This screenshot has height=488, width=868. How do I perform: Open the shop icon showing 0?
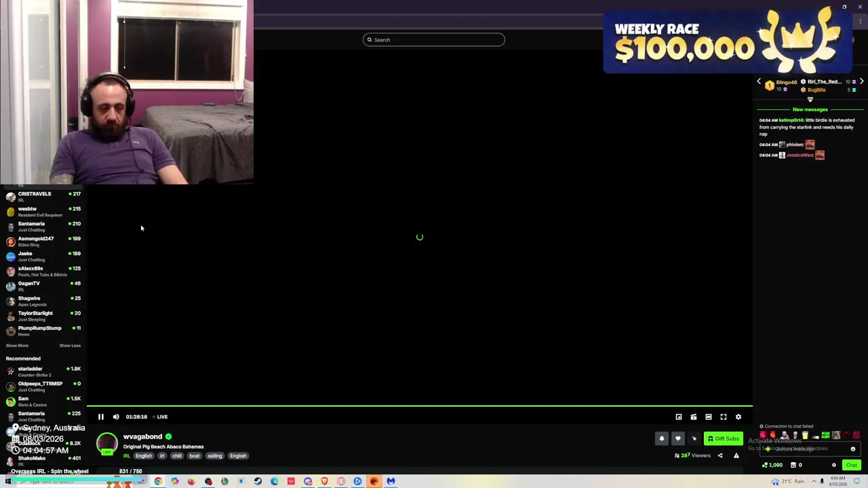795,465
